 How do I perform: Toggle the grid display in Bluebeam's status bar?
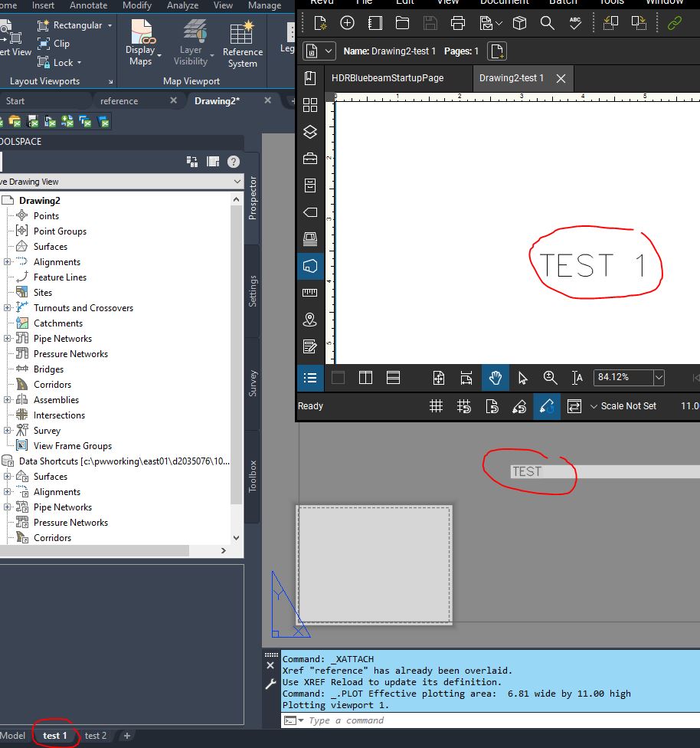click(437, 406)
